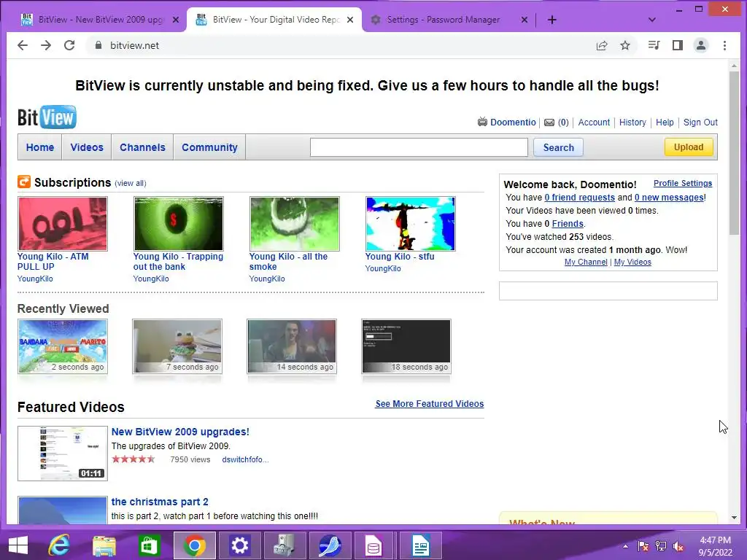
Task: Click in the BitView search field
Action: click(x=419, y=147)
